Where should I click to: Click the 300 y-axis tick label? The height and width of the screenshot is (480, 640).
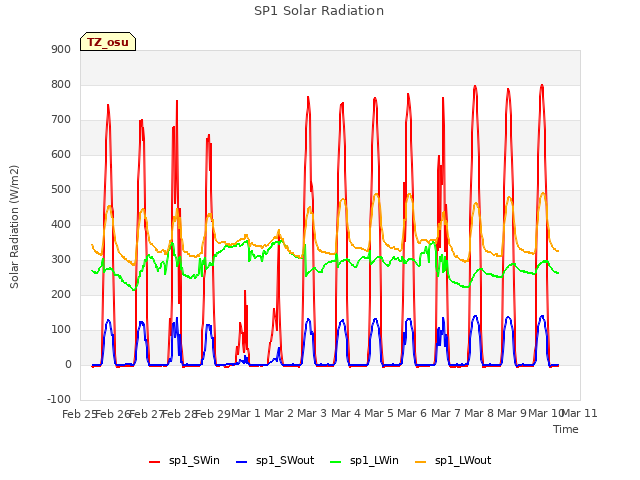[x=61, y=260]
